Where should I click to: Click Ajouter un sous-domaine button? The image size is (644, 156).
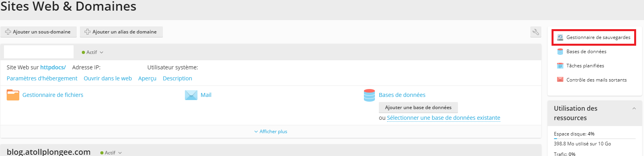[x=39, y=32]
